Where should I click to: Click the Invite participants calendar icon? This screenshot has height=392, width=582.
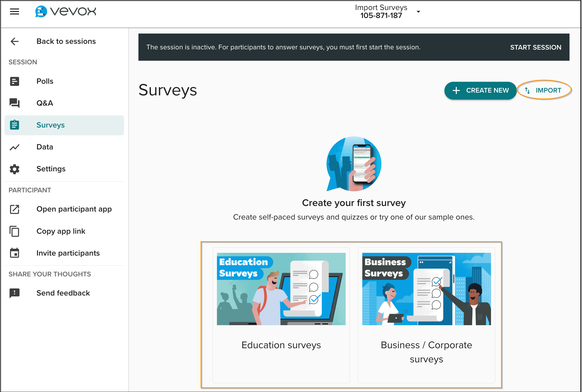tap(14, 253)
